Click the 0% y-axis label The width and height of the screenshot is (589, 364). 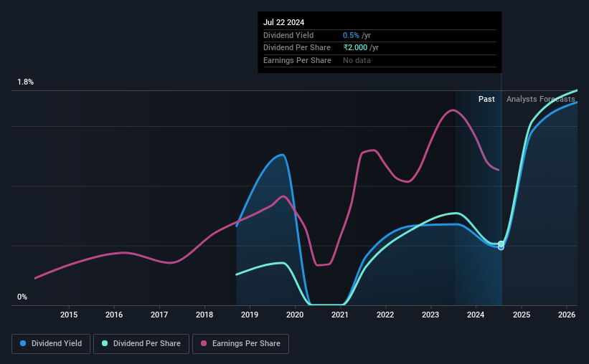(x=22, y=297)
